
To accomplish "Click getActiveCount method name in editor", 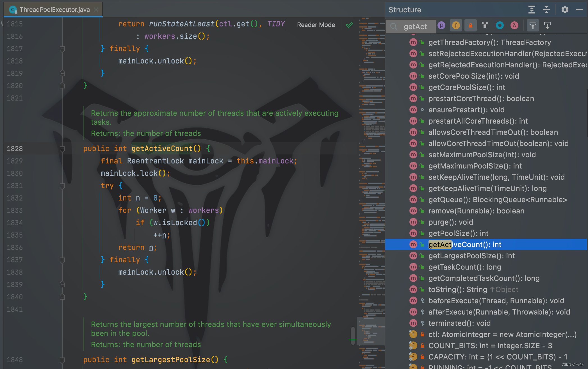I will pyautogui.click(x=162, y=149).
